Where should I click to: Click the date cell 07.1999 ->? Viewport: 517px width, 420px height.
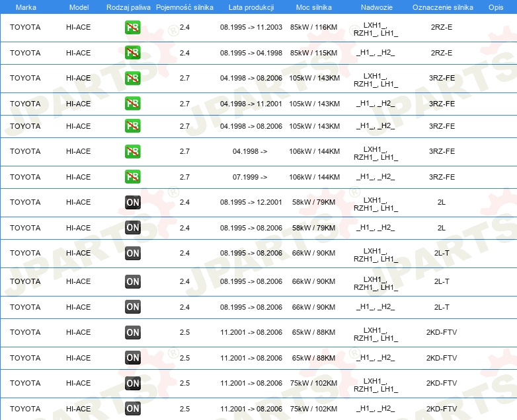point(250,177)
